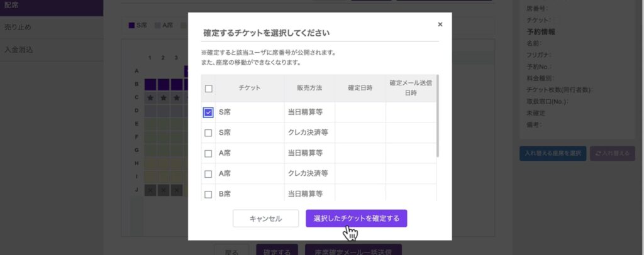The width and height of the screenshot is (644, 255).
Task: Click the 入れ替える swap button
Action: click(x=613, y=153)
